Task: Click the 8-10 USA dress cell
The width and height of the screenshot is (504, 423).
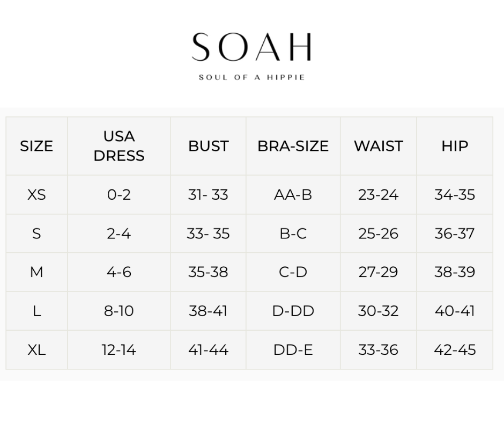Action: coord(119,311)
